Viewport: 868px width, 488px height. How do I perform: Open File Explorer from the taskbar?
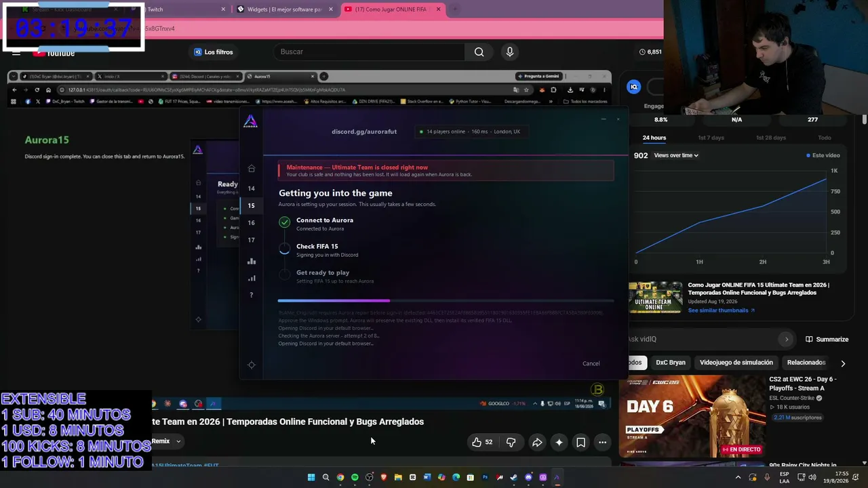[398, 477]
